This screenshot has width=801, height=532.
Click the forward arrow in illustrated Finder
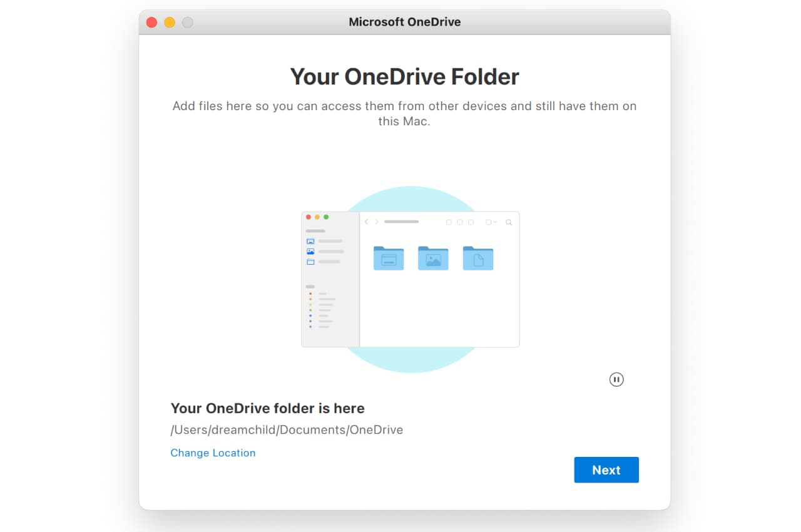[x=376, y=222]
